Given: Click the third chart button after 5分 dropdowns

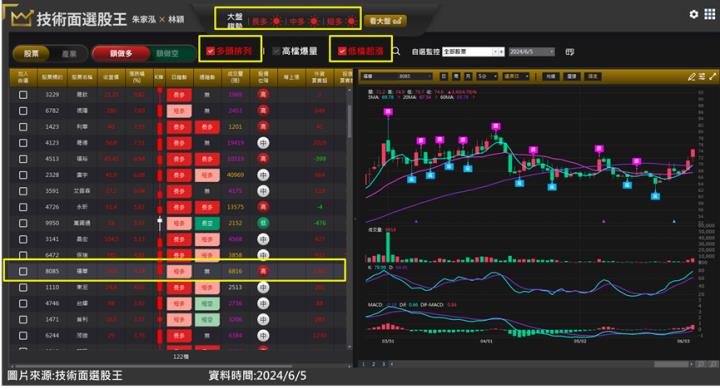Looking at the screenshot, I should point(593,76).
